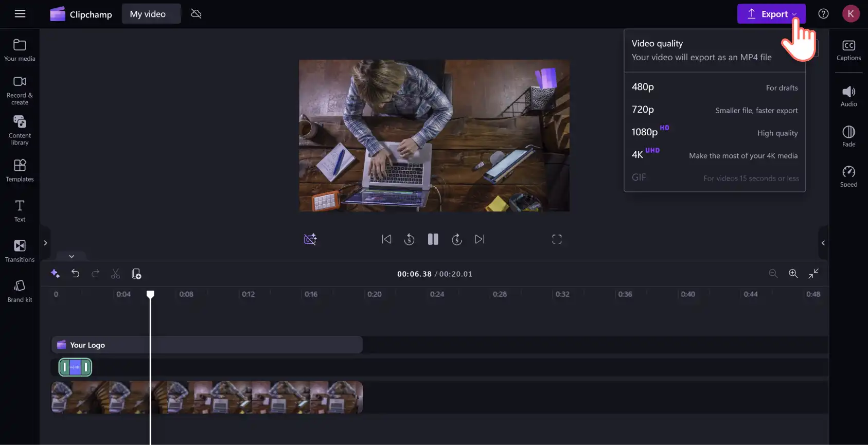Open the K account avatar

[851, 14]
